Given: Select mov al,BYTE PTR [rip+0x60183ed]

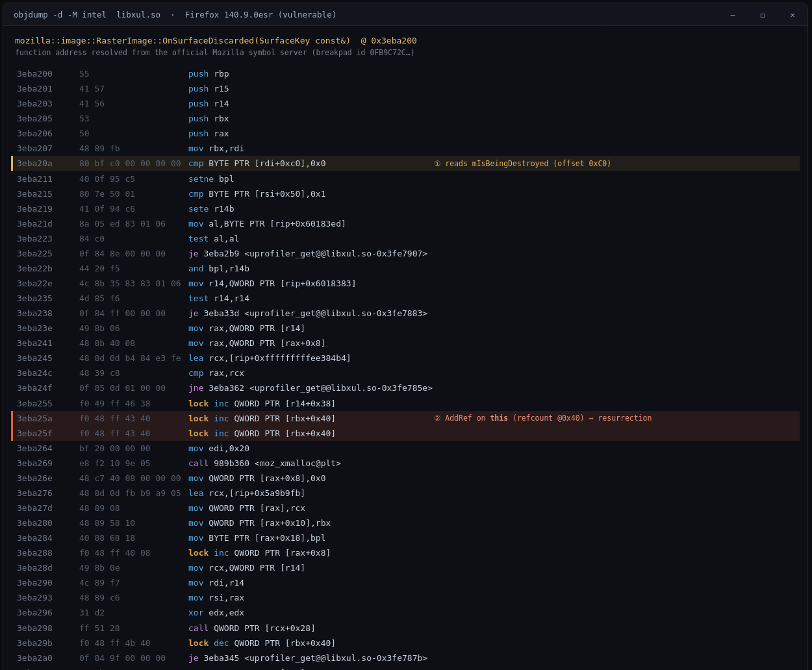Looking at the screenshot, I should click(267, 223).
